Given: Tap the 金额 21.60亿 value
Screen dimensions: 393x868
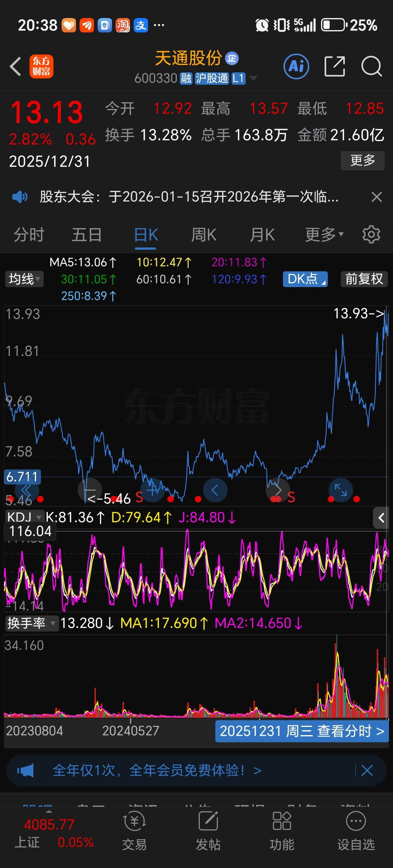Looking at the screenshot, I should coord(357,135).
